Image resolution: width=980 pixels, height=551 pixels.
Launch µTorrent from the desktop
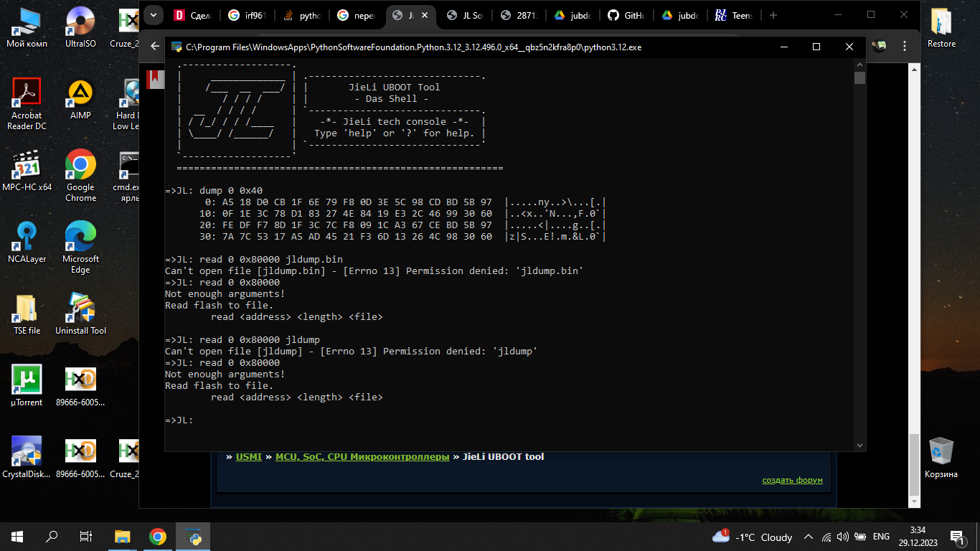(x=27, y=386)
